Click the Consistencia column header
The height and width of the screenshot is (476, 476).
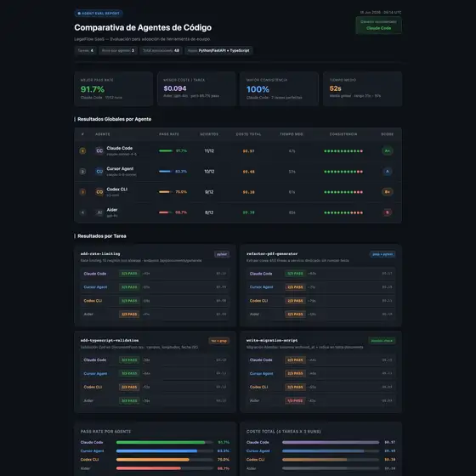343,134
